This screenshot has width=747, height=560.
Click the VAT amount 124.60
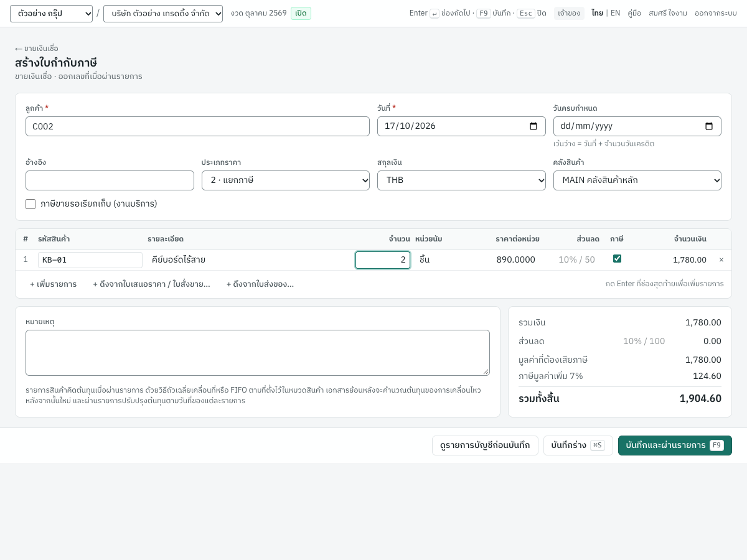tap(707, 376)
